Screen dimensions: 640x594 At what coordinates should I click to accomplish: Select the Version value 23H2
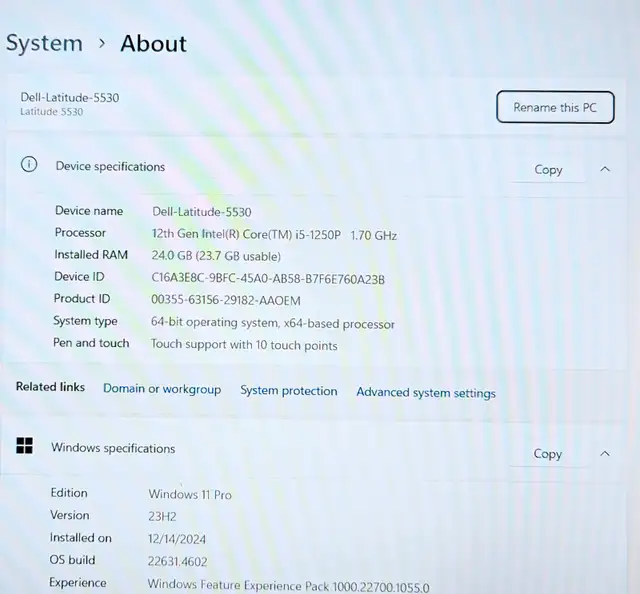[x=162, y=516]
